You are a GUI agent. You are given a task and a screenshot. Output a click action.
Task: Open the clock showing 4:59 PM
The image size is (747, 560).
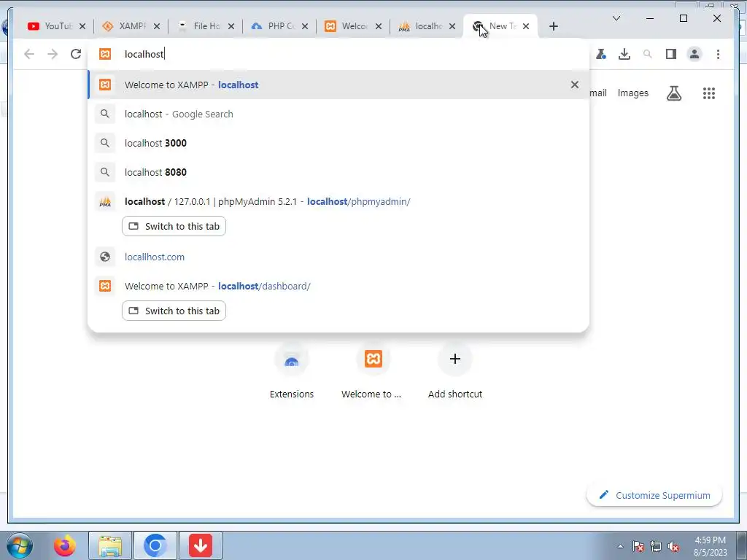click(711, 545)
